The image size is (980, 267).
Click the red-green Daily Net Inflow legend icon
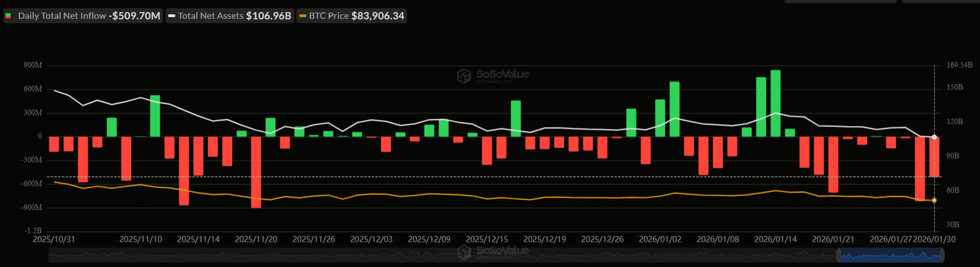(x=9, y=16)
